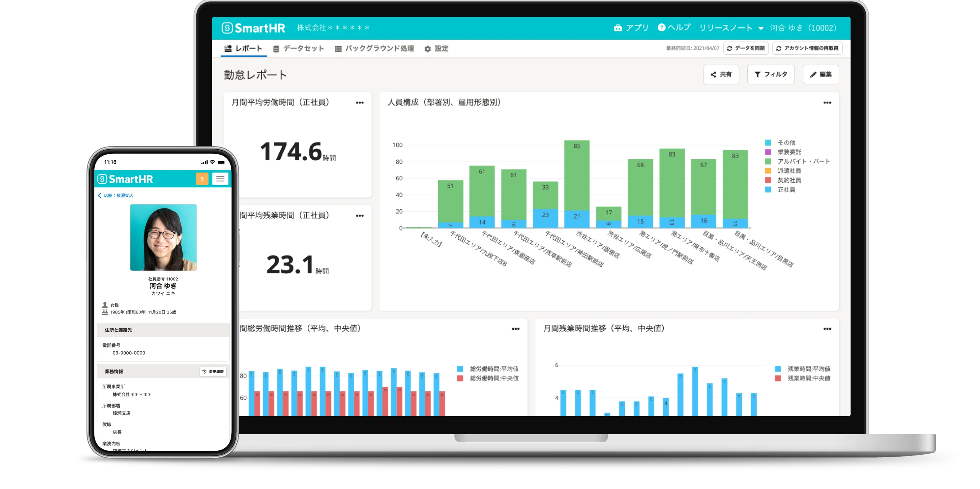Click the 変更履歴 button on phone
This screenshot has width=980, height=489.
[213, 372]
